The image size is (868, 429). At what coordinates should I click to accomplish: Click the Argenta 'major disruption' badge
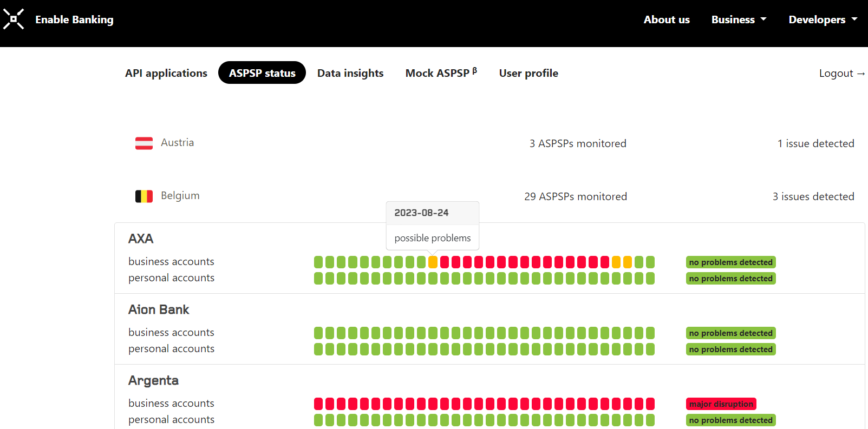(x=721, y=404)
